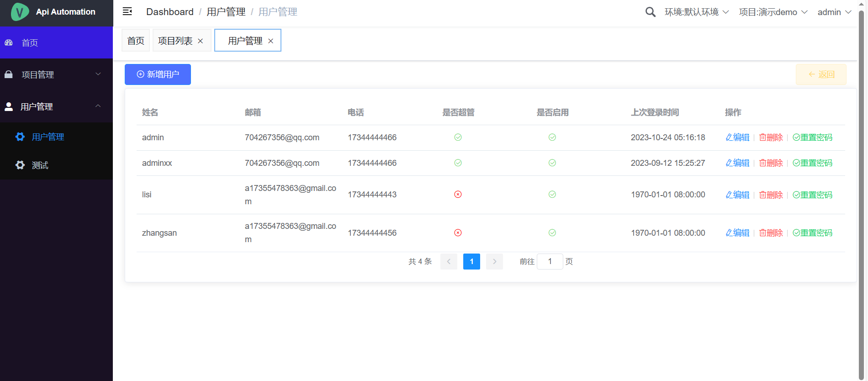
Task: Reset password for admin user
Action: [812, 138]
